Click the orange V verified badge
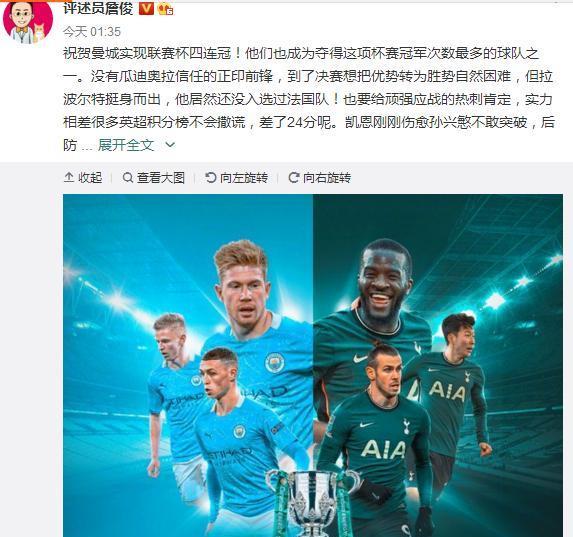 146,8
